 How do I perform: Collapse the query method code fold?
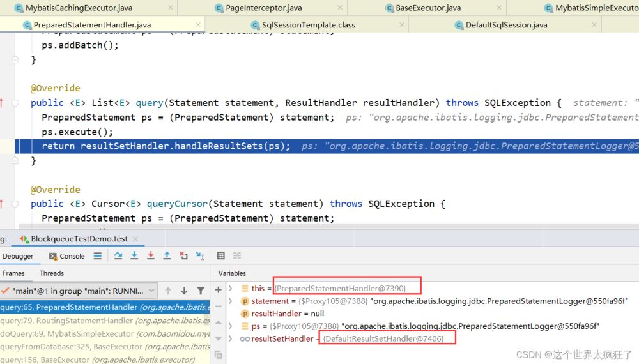point(15,103)
